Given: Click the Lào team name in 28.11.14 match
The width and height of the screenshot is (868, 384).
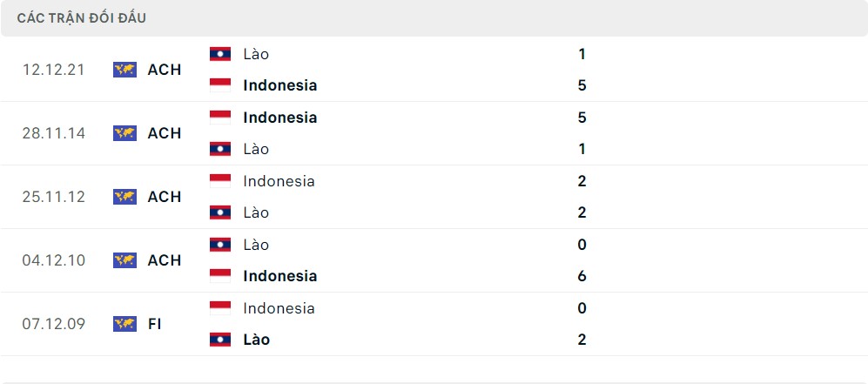Looking at the screenshot, I should point(257,149).
